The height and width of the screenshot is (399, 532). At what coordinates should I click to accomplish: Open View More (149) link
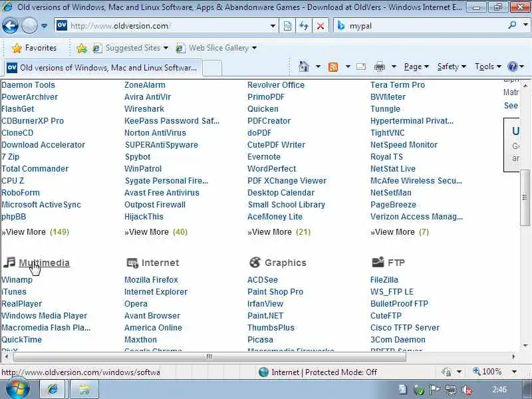pos(35,231)
